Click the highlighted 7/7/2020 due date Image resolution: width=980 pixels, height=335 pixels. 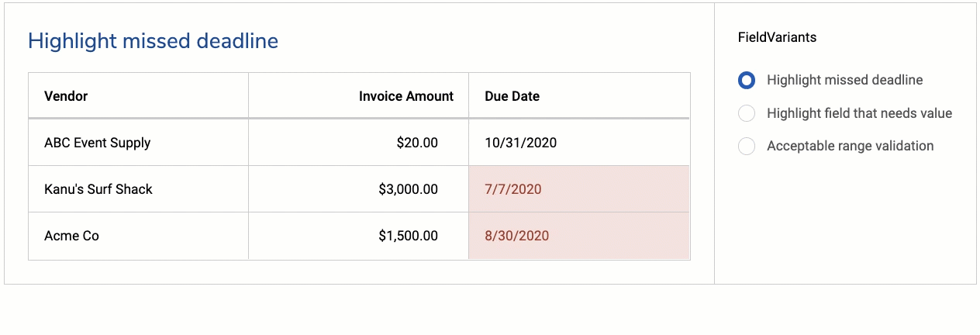[512, 189]
